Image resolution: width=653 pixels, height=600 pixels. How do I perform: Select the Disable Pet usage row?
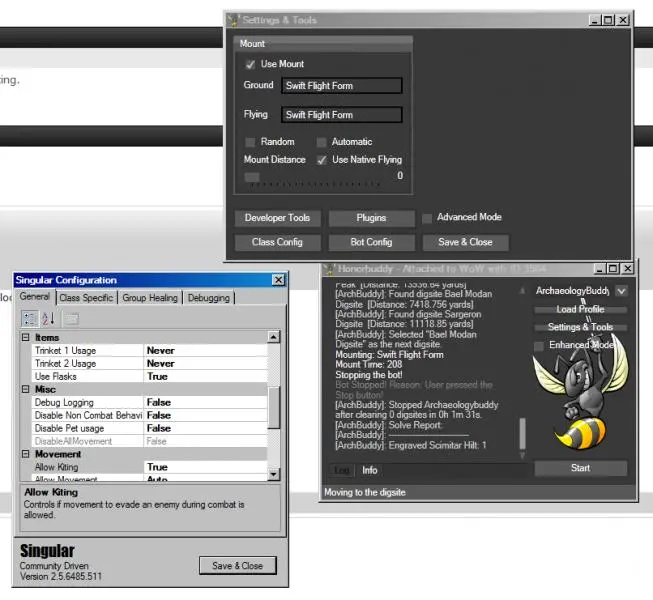[x=150, y=428]
